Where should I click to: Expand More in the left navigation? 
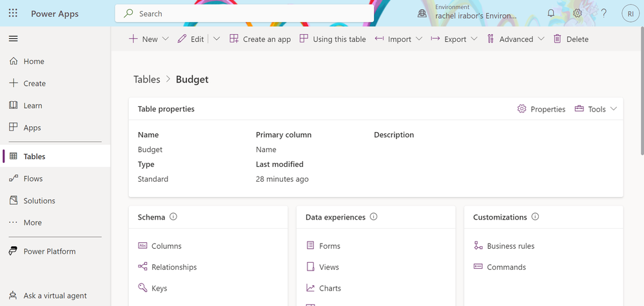(55, 222)
